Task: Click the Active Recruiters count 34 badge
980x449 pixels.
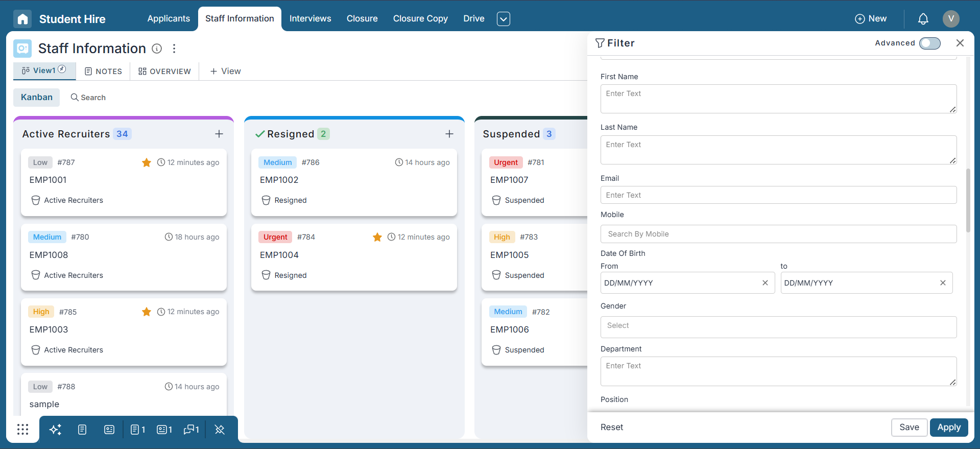Action: (122, 134)
